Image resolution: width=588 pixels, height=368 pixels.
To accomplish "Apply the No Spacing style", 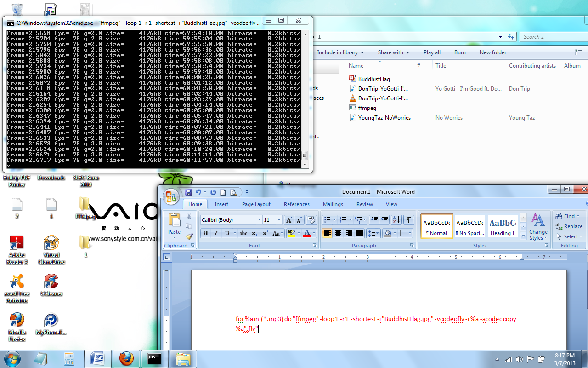I will pos(470,226).
